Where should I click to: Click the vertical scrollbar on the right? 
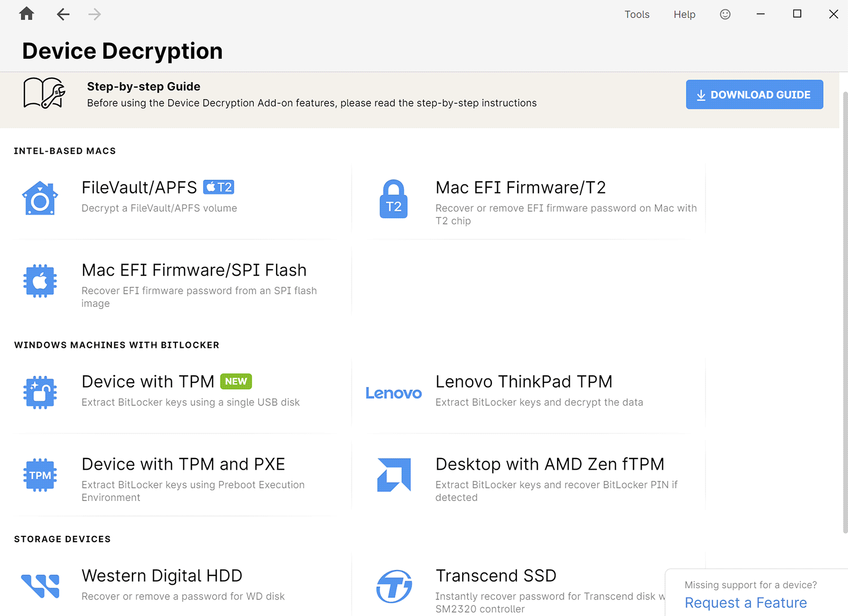tap(844, 313)
